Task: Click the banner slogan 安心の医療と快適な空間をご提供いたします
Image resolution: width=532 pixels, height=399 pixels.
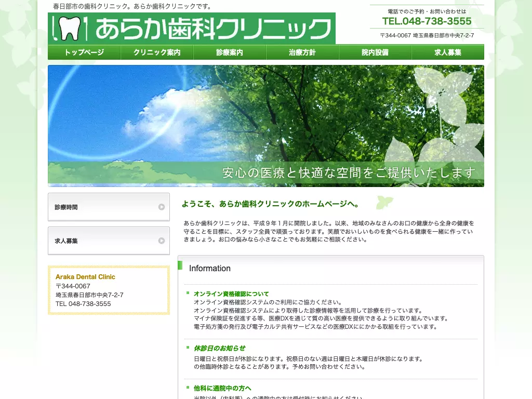Action: click(x=349, y=173)
